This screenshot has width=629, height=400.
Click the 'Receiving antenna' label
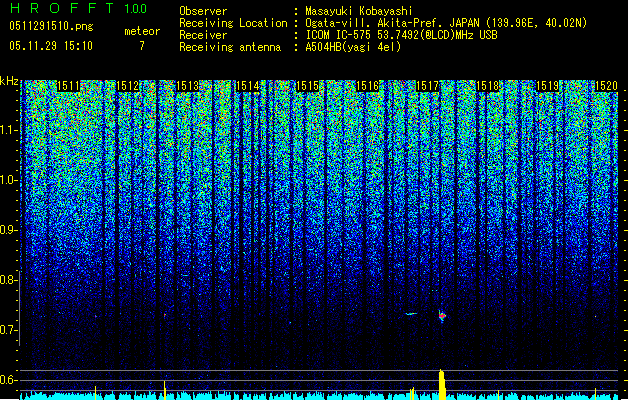[x=230, y=47]
